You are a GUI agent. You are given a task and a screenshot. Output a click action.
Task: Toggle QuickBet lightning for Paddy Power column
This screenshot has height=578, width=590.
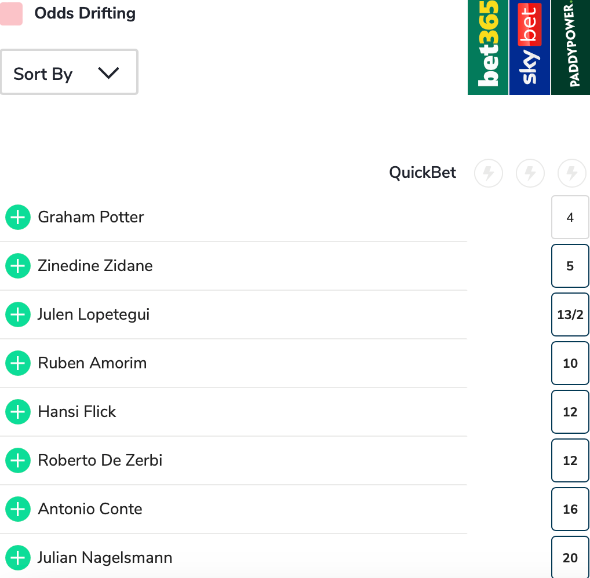coord(572,173)
